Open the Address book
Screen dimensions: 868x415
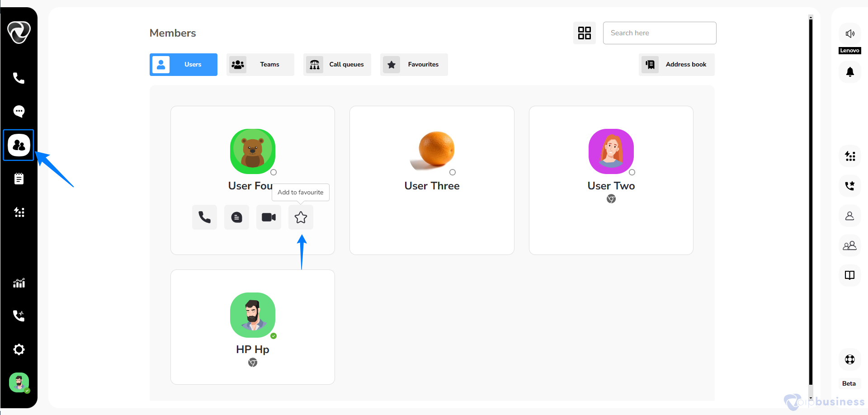(x=677, y=65)
